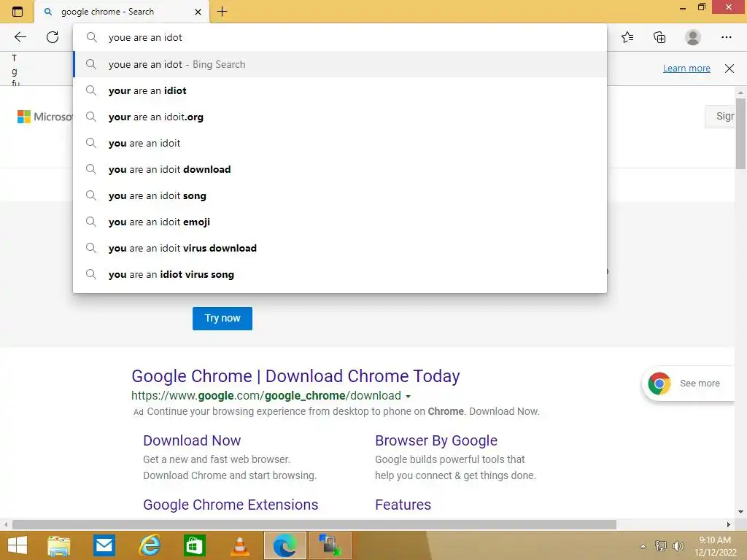Choose suggestion 'you are an idoit song'
Image resolution: width=747 pixels, height=560 pixels.
coord(340,195)
